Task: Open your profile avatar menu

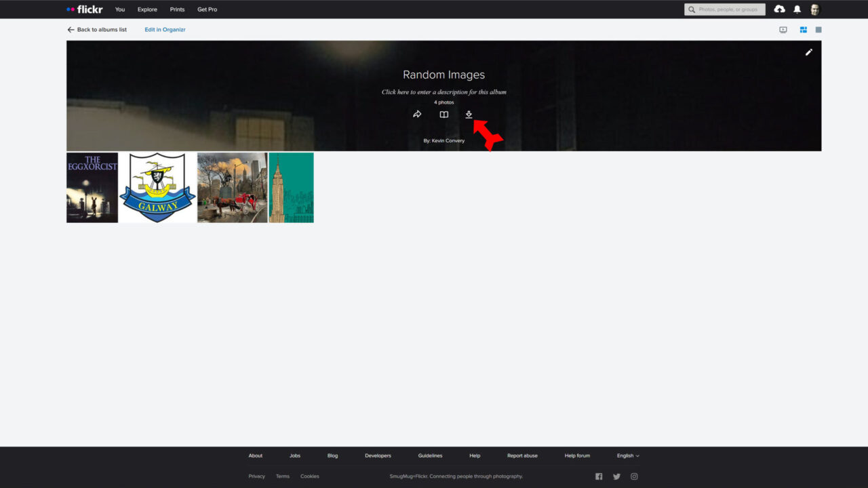Action: point(814,9)
